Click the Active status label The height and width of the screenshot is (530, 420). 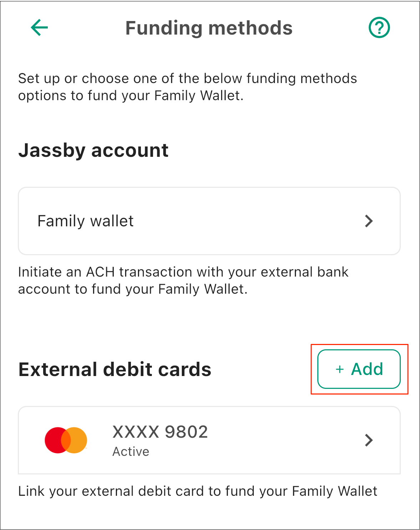(131, 452)
